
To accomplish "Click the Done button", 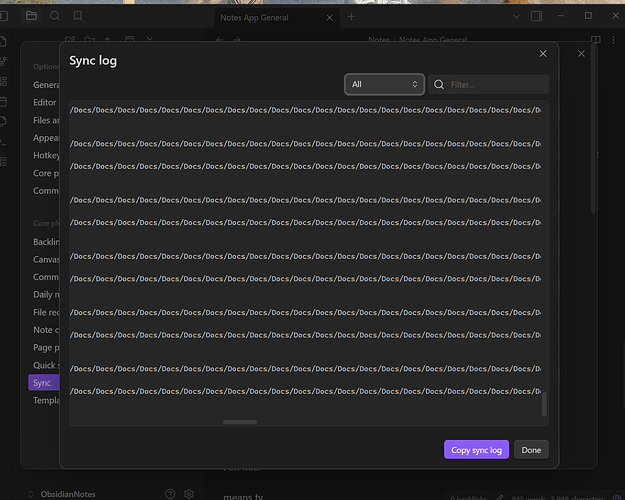I will coord(531,450).
